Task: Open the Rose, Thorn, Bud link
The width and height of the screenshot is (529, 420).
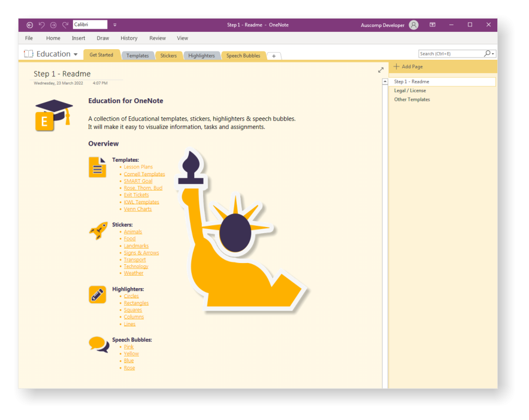Action: (143, 188)
